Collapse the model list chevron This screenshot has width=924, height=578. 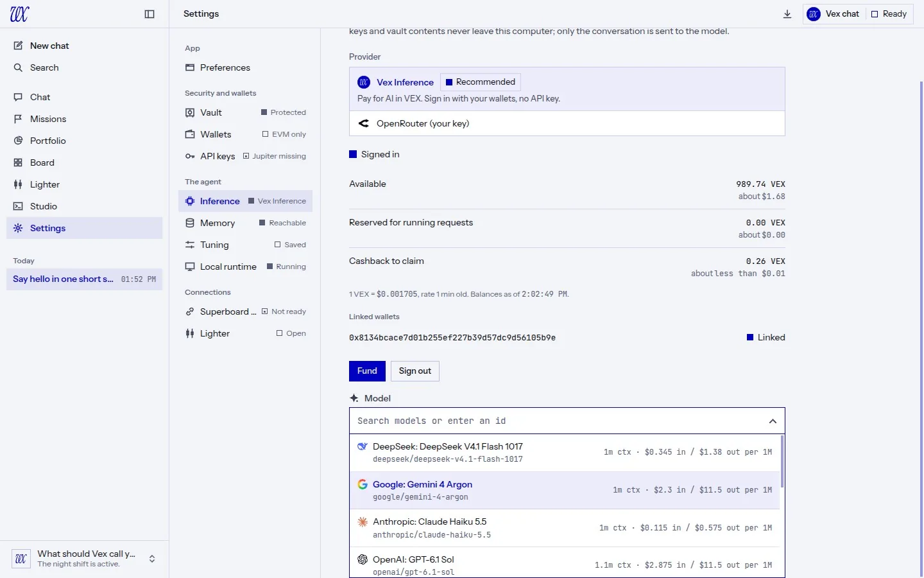pos(773,421)
